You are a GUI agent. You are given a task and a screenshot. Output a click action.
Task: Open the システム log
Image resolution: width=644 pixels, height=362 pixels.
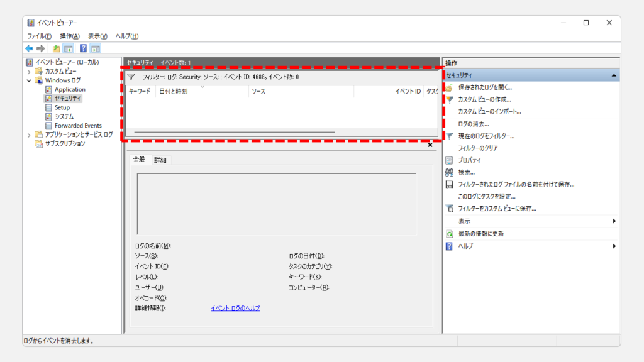click(64, 116)
